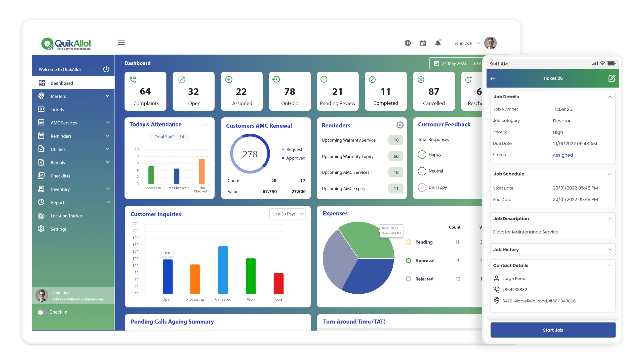The image size is (644, 362).
Task: Select the Pending radio in Expenses legend
Action: coord(408,242)
